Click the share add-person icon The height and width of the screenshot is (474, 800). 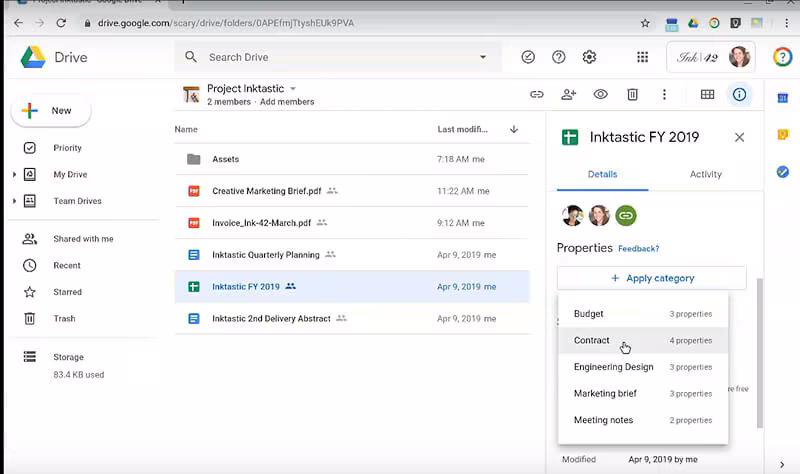(x=568, y=94)
